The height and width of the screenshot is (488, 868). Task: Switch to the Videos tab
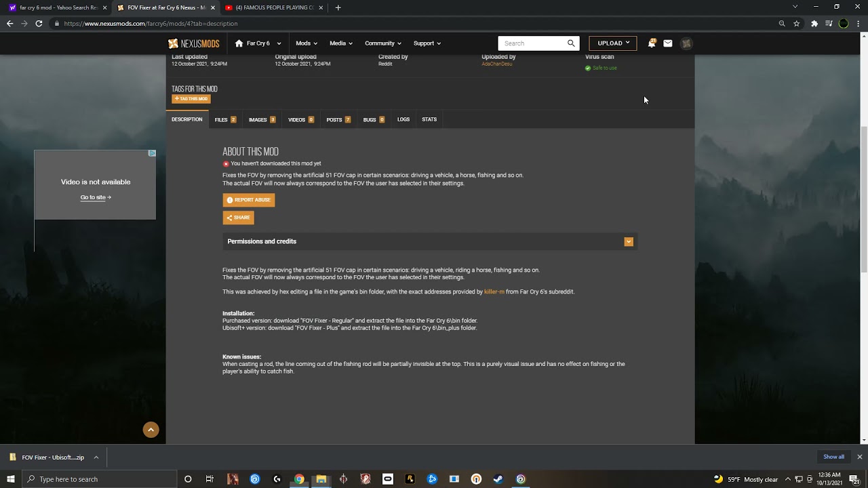click(301, 119)
